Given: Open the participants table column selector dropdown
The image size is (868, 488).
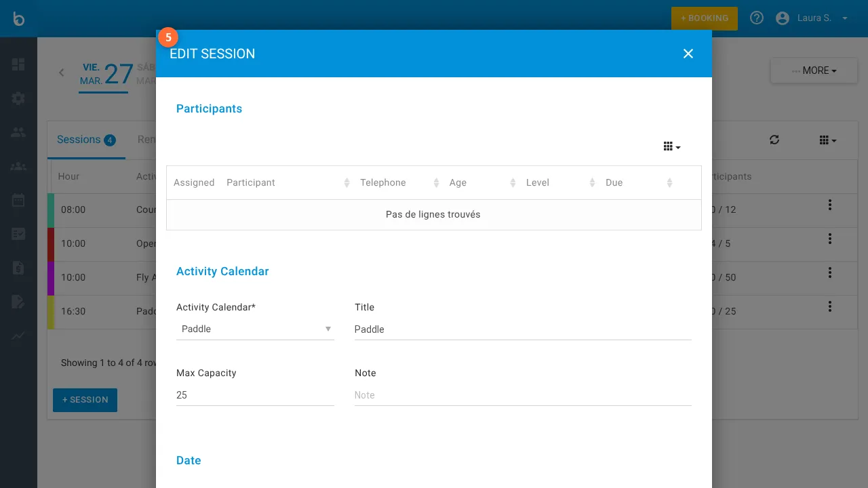Looking at the screenshot, I should (671, 146).
